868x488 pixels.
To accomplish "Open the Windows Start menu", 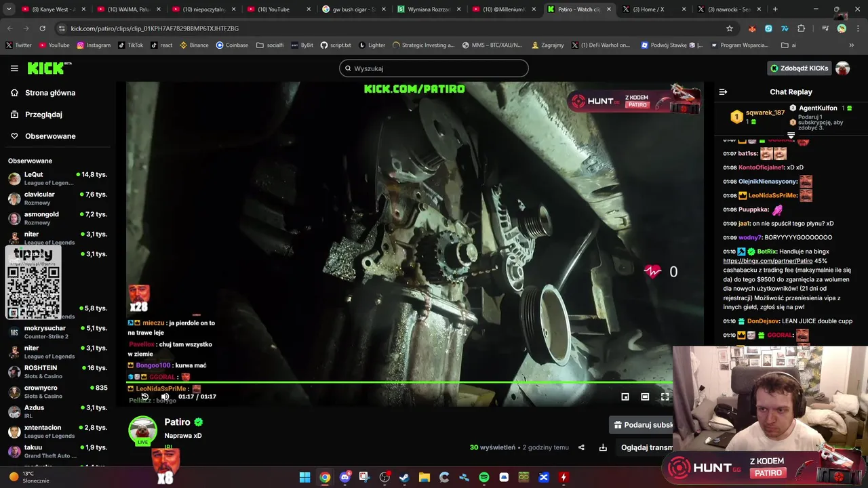I will click(304, 477).
